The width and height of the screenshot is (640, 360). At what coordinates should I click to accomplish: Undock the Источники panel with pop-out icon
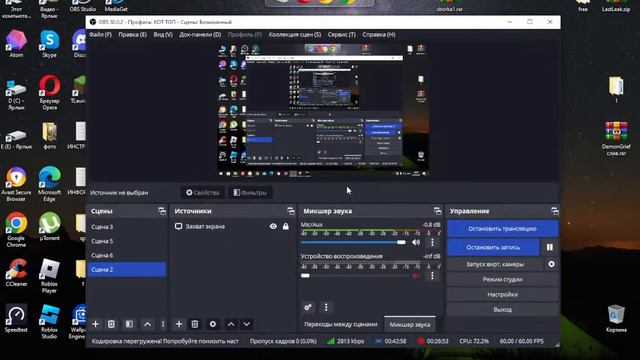coord(291,211)
